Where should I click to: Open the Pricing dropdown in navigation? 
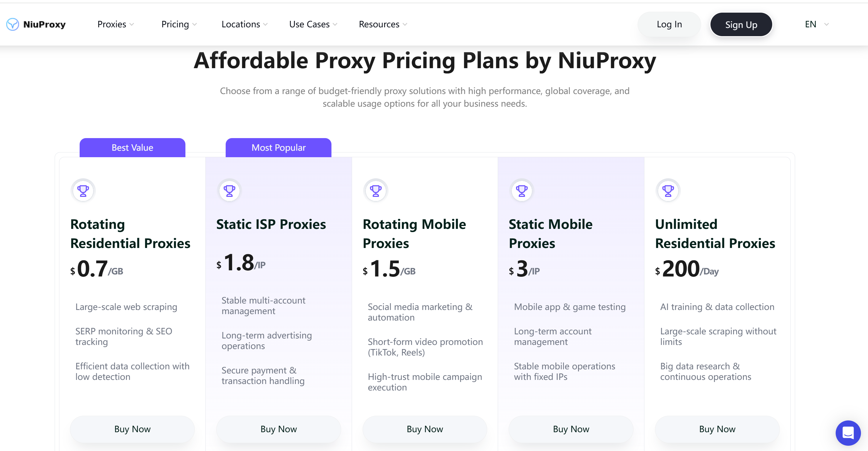tap(179, 24)
